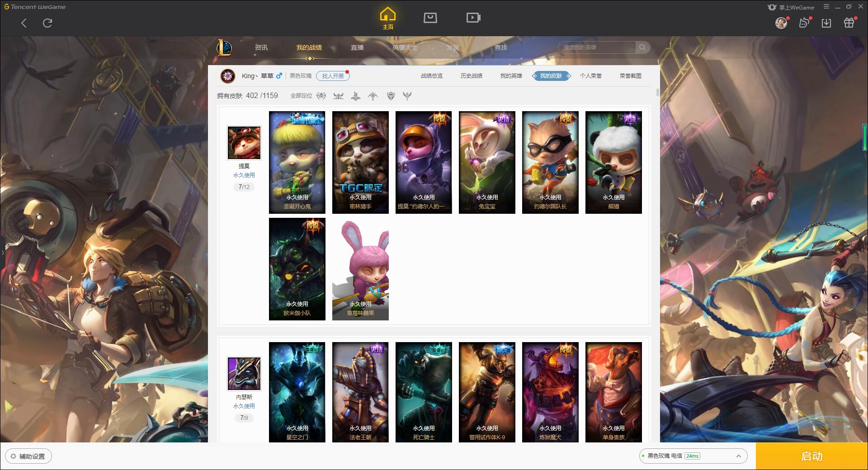This screenshot has width=868, height=470.
Task: Click the 7/12 Teemo skin count badge
Action: 244,187
